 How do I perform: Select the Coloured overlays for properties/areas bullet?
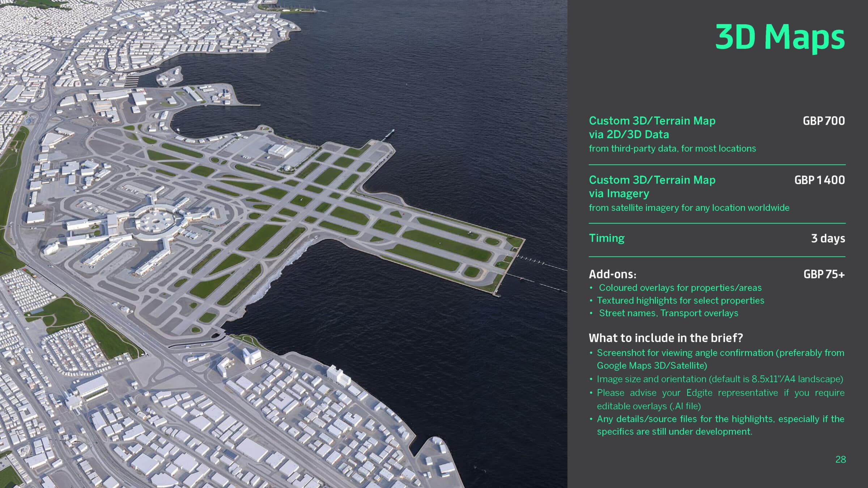click(680, 288)
